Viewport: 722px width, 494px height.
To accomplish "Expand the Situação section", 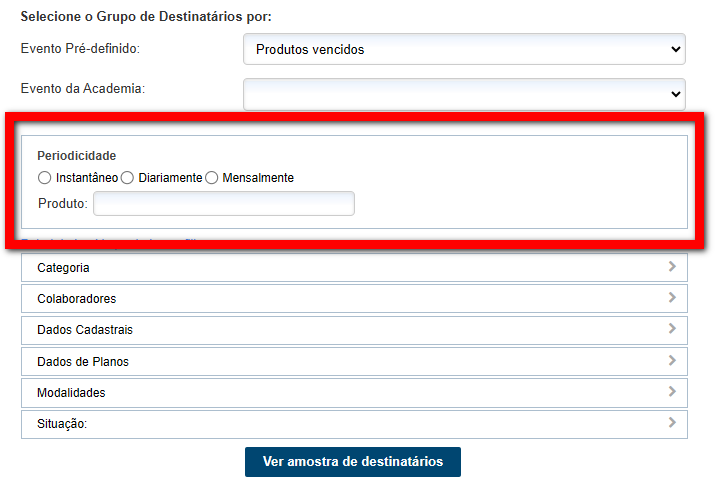I will pos(354,424).
